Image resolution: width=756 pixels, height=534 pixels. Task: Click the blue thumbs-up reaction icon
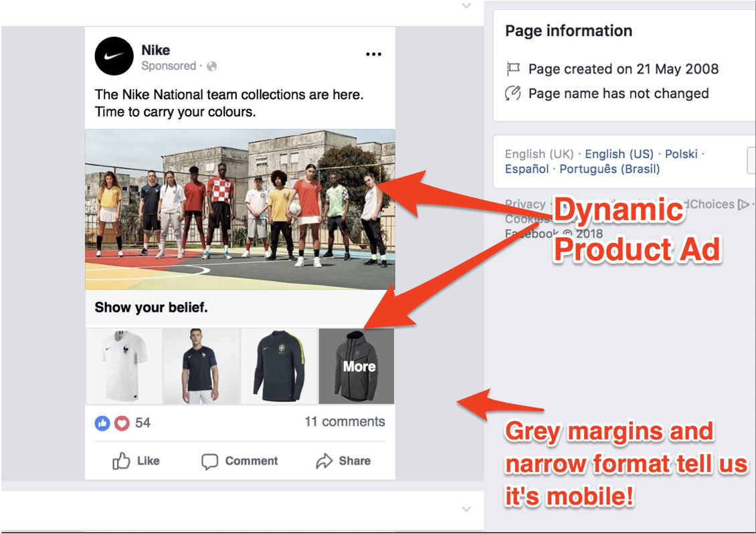102,424
